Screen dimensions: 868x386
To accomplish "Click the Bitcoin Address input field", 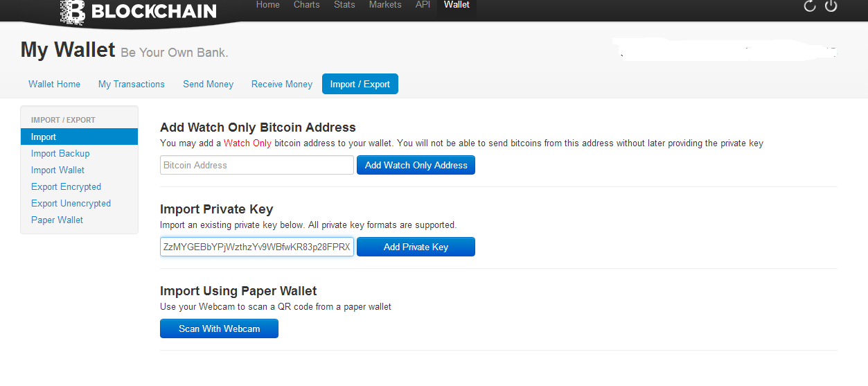I will pyautogui.click(x=257, y=165).
